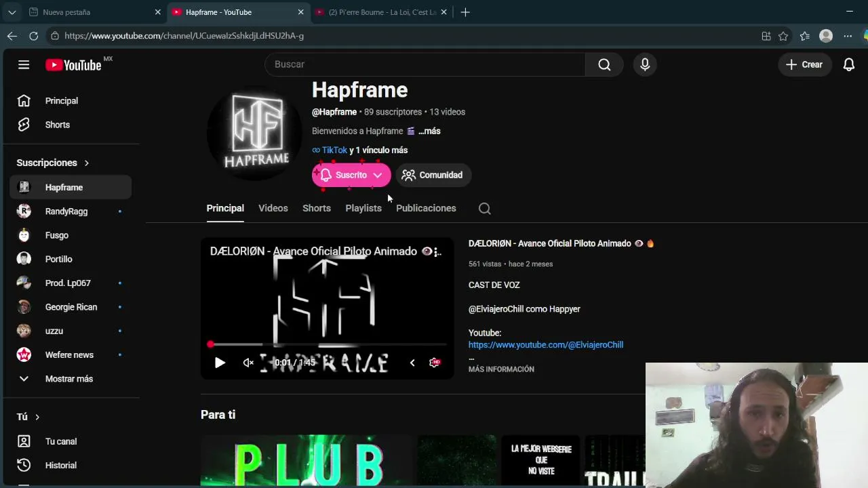Expand Mostrar más subscriptions
The height and width of the screenshot is (488, 868).
point(71,379)
